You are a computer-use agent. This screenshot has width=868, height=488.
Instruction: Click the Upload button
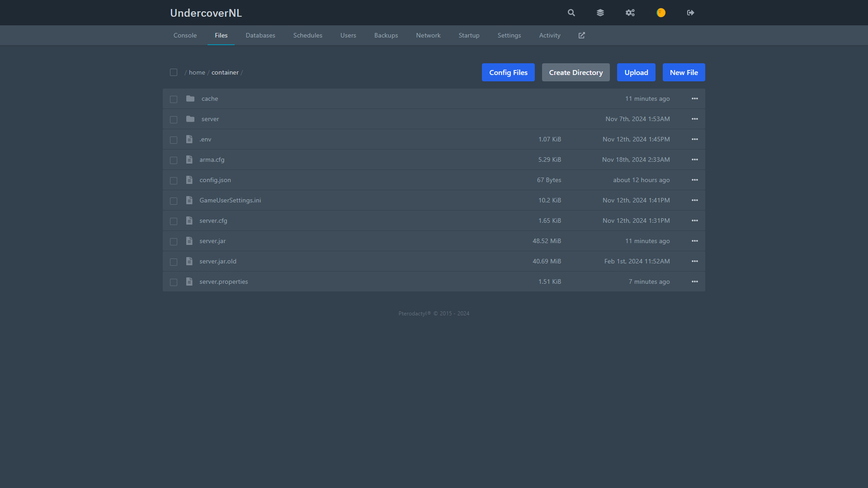[636, 72]
